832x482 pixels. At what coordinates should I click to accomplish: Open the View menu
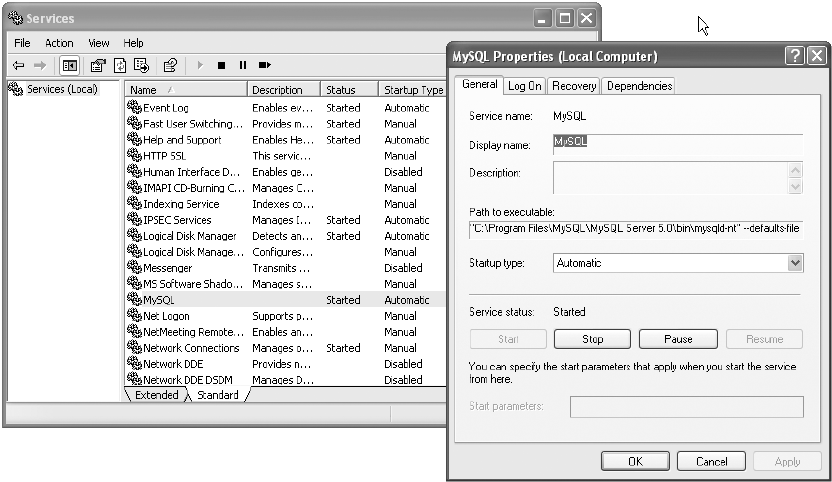99,43
